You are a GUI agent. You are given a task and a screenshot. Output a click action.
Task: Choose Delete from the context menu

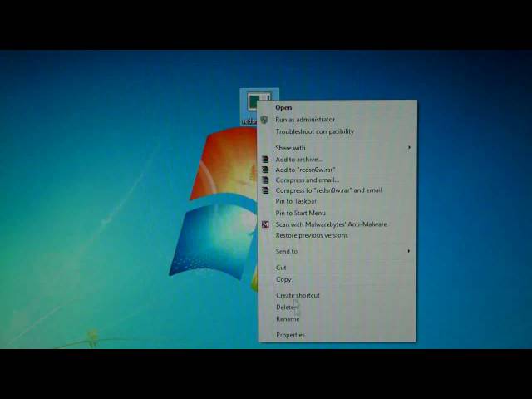[285, 308]
